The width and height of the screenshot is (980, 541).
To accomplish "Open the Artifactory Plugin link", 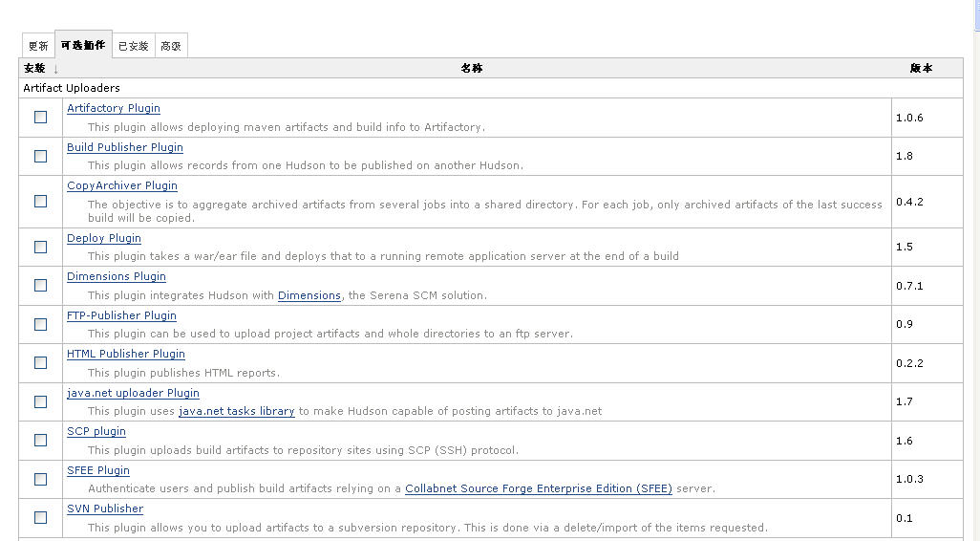I will pyautogui.click(x=113, y=108).
